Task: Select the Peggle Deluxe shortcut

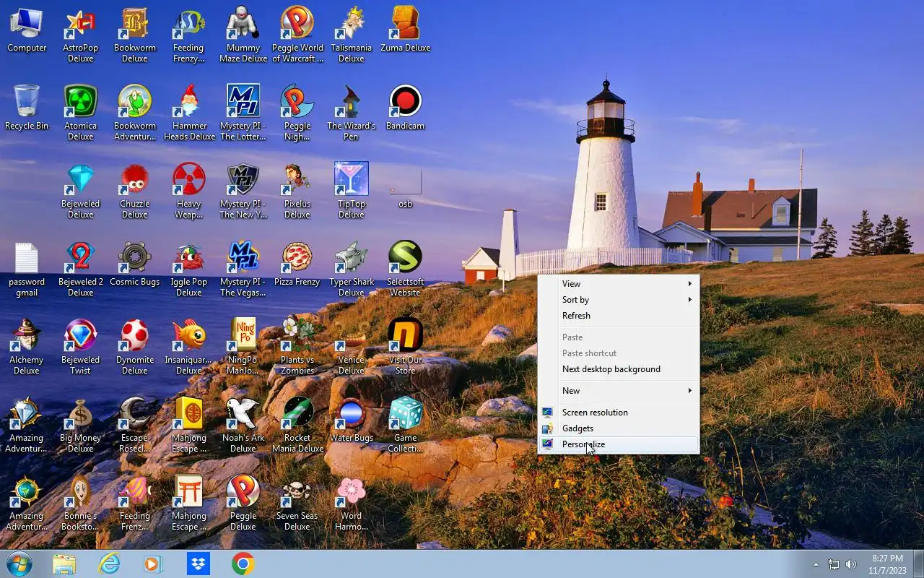Action: pyautogui.click(x=243, y=503)
